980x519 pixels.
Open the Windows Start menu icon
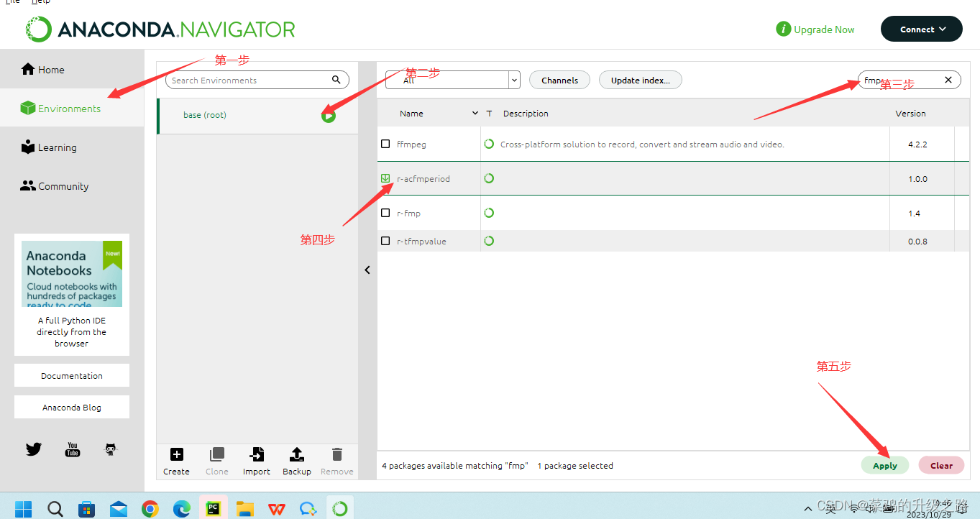pyautogui.click(x=24, y=509)
